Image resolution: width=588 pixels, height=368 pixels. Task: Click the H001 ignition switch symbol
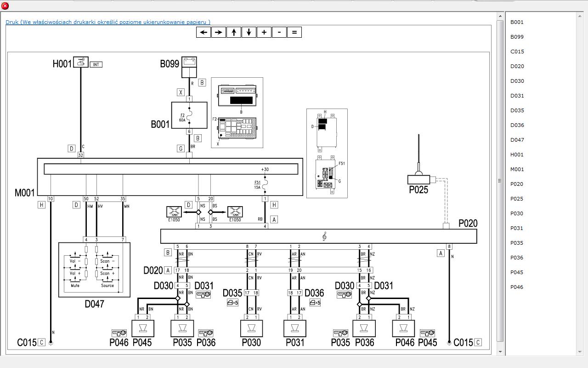(x=81, y=62)
